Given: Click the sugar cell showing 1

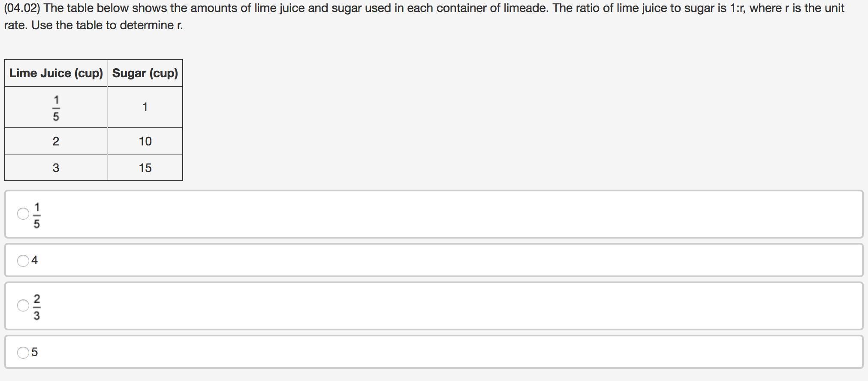Looking at the screenshot, I should pyautogui.click(x=145, y=107).
